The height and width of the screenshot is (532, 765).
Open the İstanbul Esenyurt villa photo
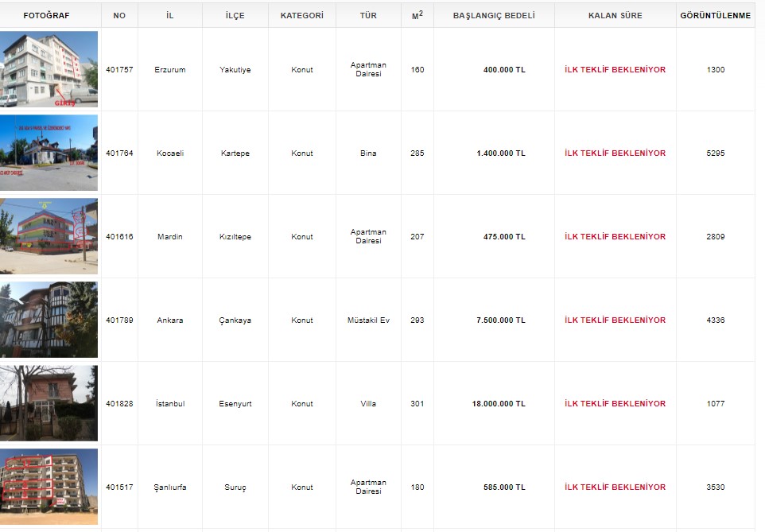tap(49, 403)
